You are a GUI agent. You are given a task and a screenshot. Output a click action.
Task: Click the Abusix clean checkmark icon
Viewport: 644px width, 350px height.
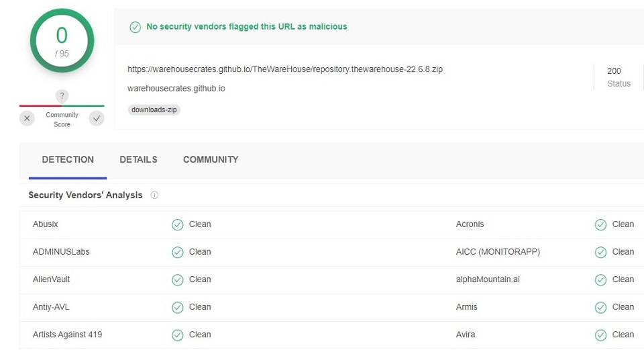(178, 224)
